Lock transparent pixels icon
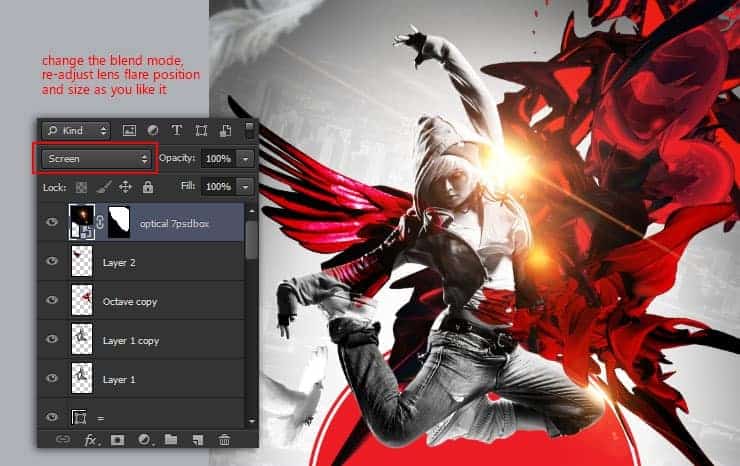 click(x=81, y=187)
